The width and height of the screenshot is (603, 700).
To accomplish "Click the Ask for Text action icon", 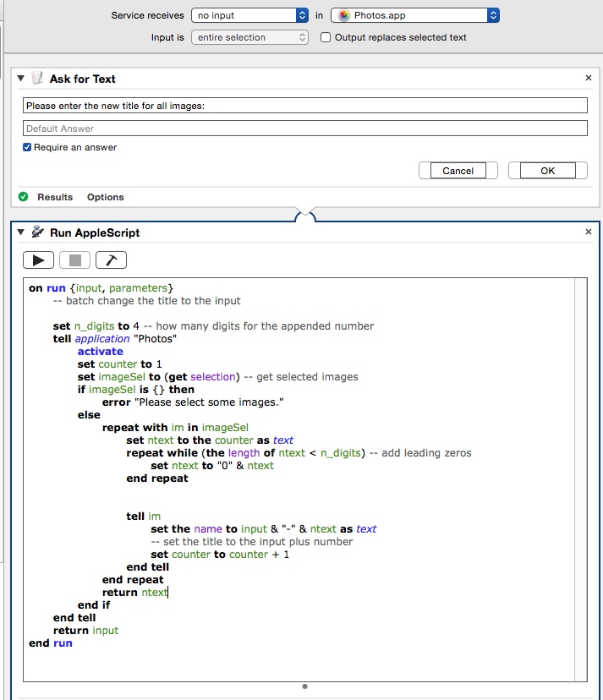I will (x=37, y=78).
